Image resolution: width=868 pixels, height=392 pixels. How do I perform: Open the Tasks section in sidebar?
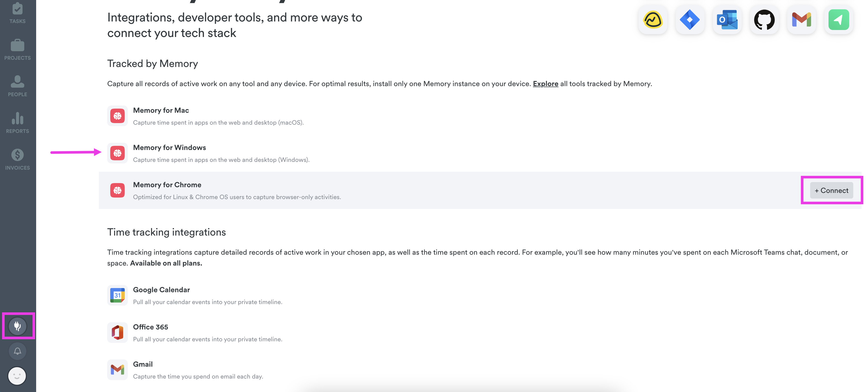click(x=18, y=13)
